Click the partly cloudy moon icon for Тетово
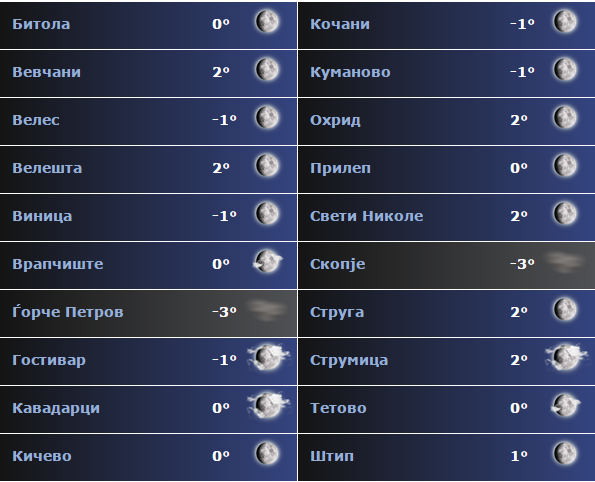The image size is (595, 482). tap(566, 405)
